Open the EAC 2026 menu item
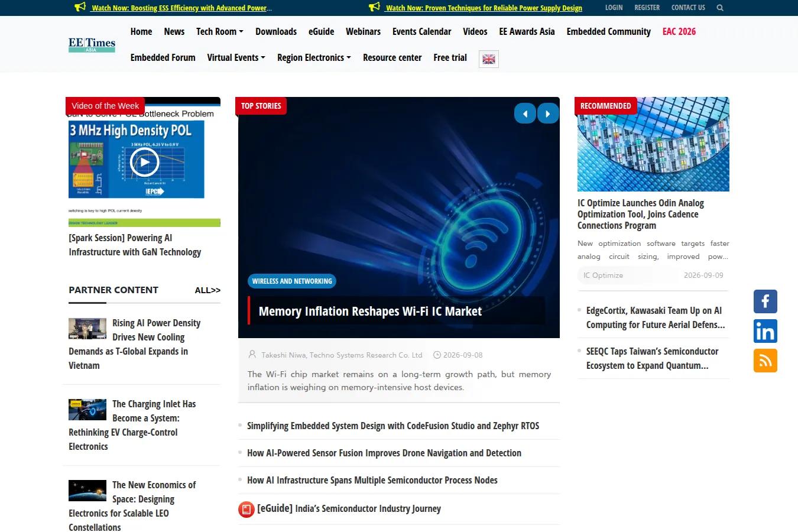The height and width of the screenshot is (532, 798). pyautogui.click(x=679, y=31)
